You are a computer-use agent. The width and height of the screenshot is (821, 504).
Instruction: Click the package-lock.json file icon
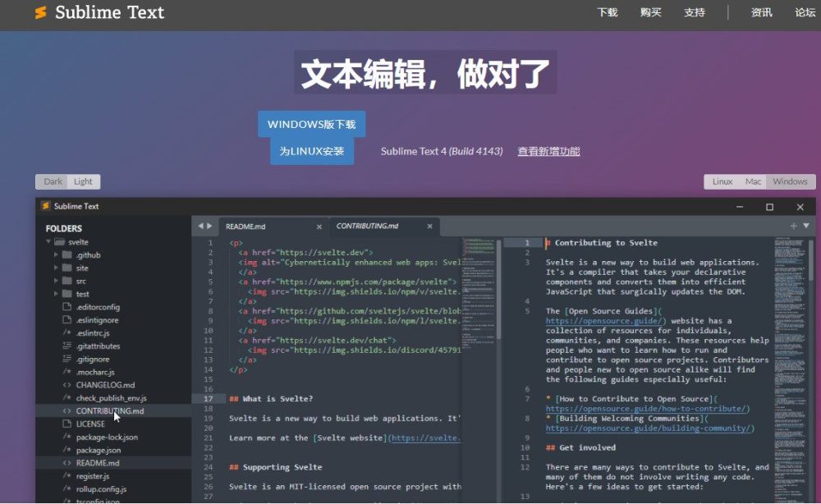[67, 437]
